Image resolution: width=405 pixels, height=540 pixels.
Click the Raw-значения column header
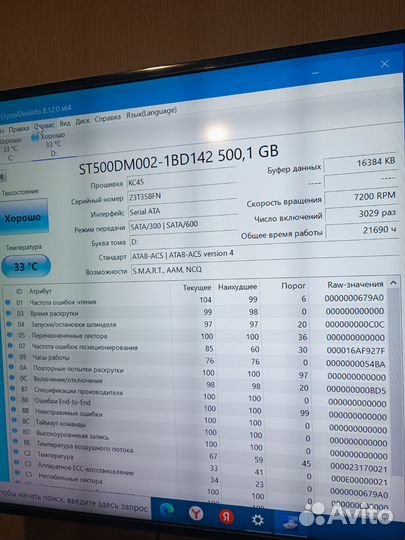(355, 284)
